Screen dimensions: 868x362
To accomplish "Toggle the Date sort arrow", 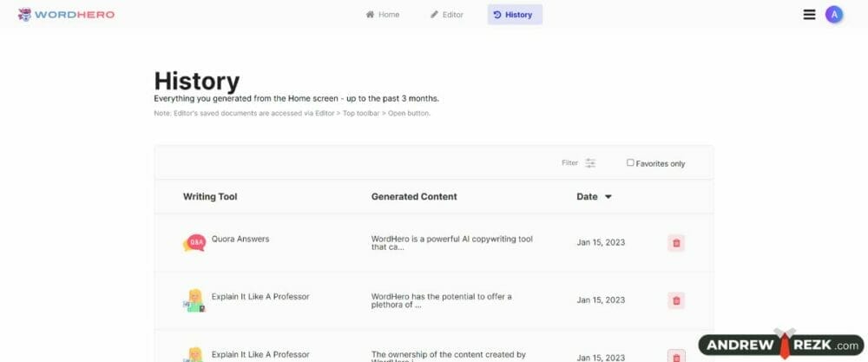I will click(608, 196).
